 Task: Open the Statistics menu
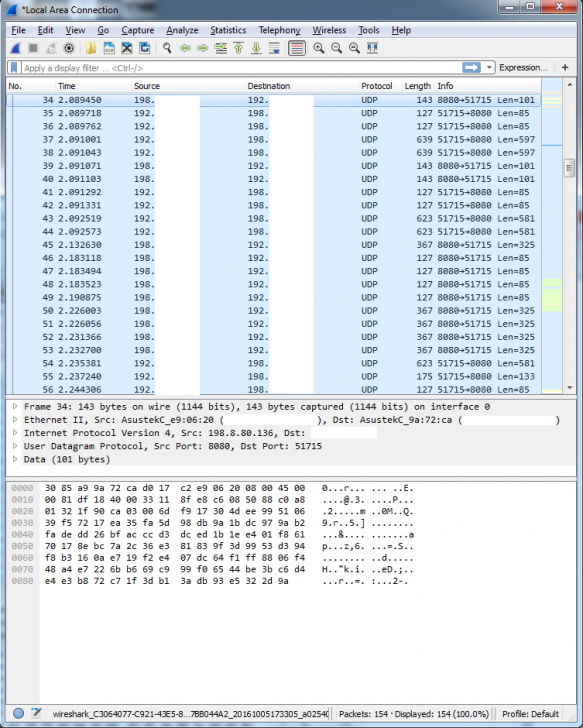click(228, 30)
